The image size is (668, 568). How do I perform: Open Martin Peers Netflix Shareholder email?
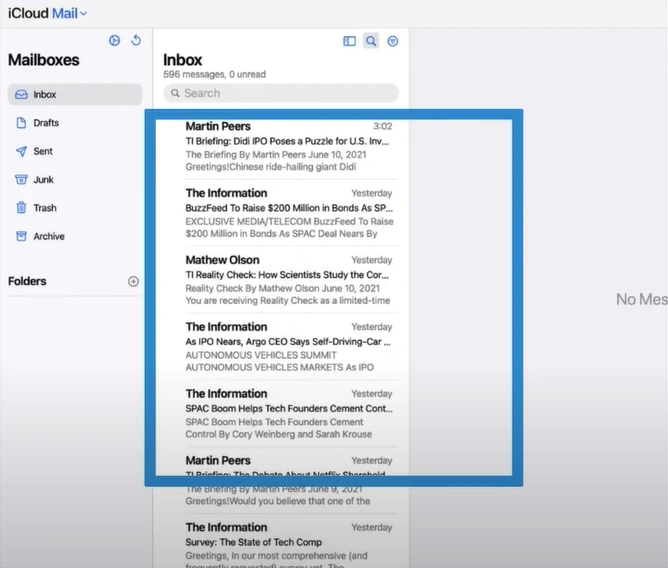(281, 481)
